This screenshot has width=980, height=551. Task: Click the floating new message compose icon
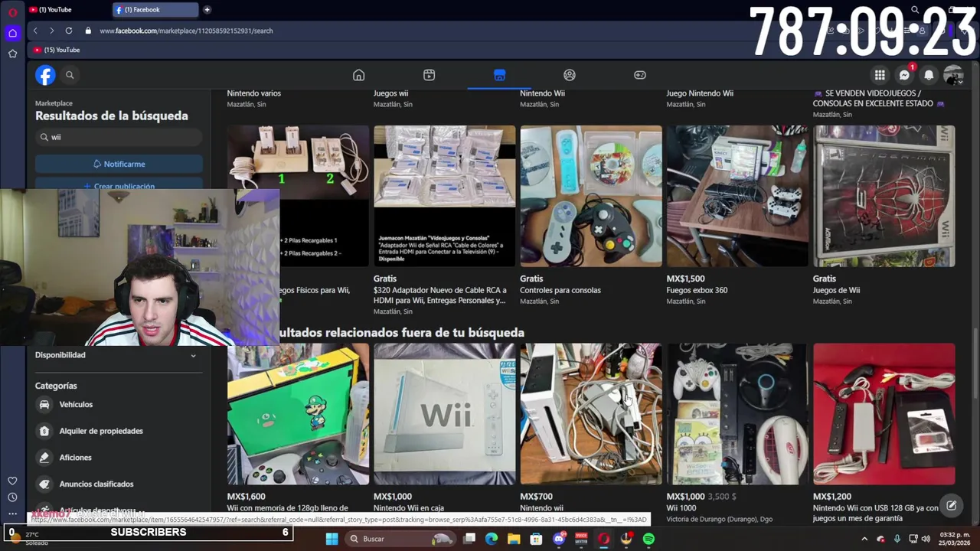tap(951, 506)
